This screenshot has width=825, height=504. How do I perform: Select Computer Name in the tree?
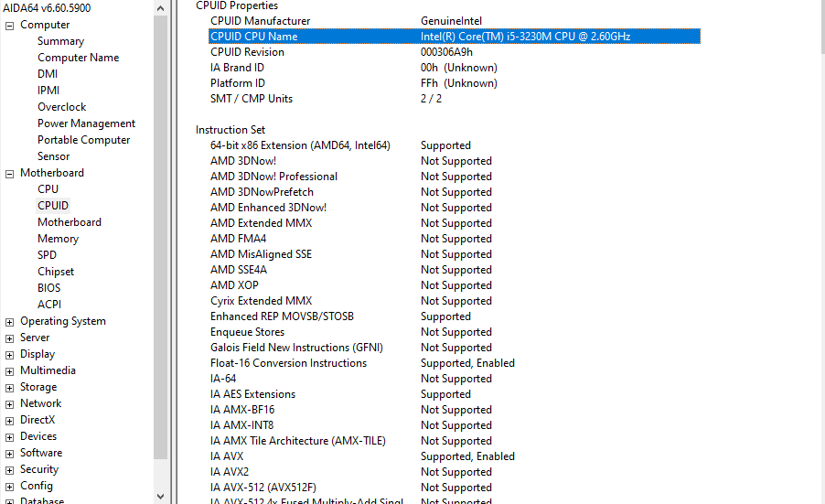click(78, 58)
